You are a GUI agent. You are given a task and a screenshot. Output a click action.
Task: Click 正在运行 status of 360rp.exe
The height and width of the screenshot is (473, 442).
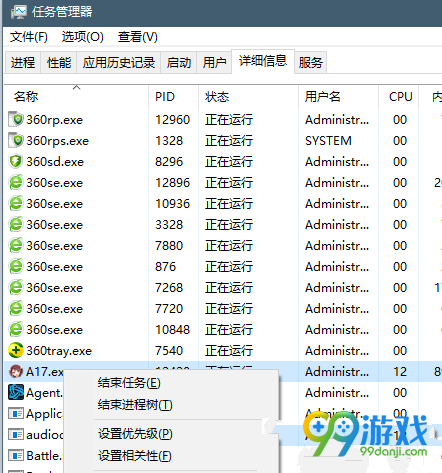229,120
